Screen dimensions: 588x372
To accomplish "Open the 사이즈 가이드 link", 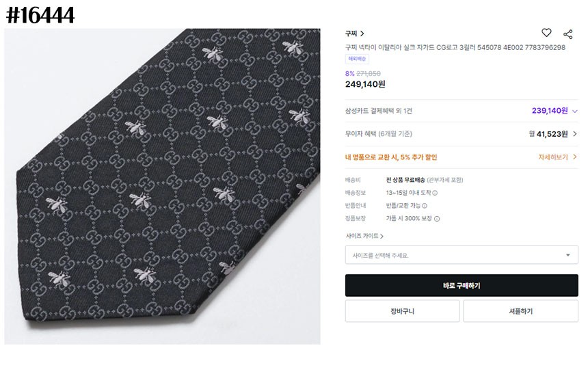I will pos(364,236).
